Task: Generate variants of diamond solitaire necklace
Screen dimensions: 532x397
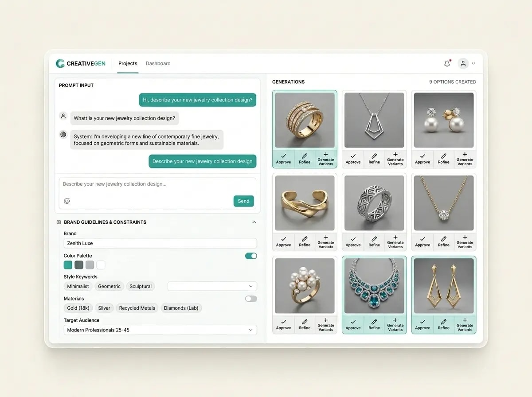Action: coord(465,241)
